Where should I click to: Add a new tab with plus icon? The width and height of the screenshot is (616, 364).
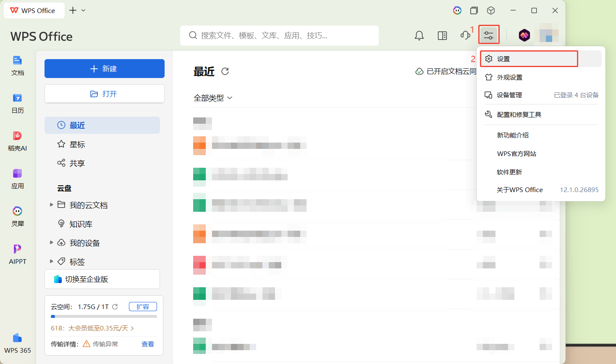coord(73,10)
